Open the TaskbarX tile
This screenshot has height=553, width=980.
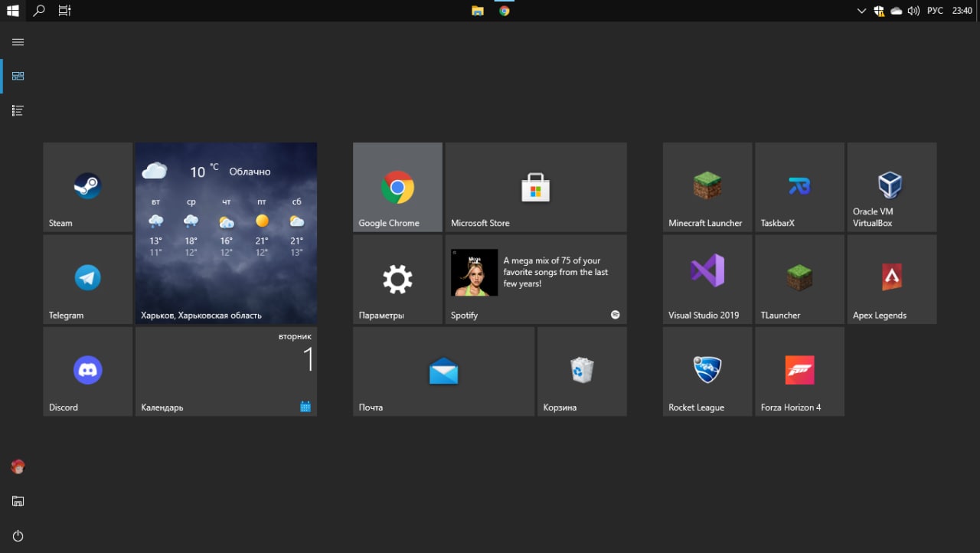click(799, 187)
